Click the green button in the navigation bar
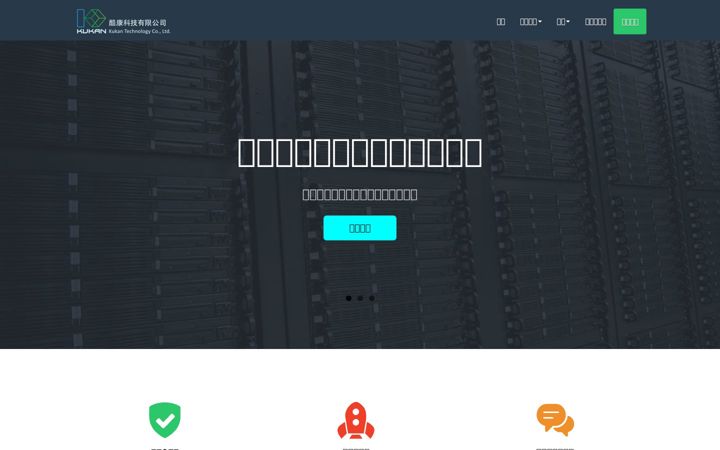The height and width of the screenshot is (450, 720). pos(630,22)
